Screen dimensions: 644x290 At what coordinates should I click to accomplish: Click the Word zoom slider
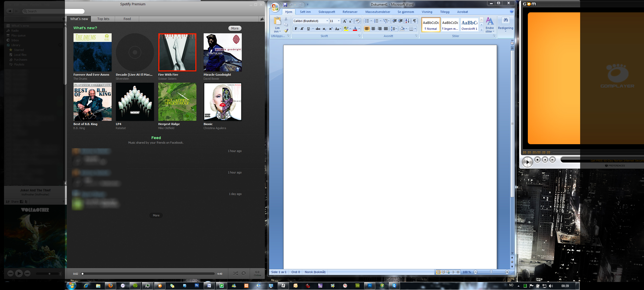click(491, 272)
